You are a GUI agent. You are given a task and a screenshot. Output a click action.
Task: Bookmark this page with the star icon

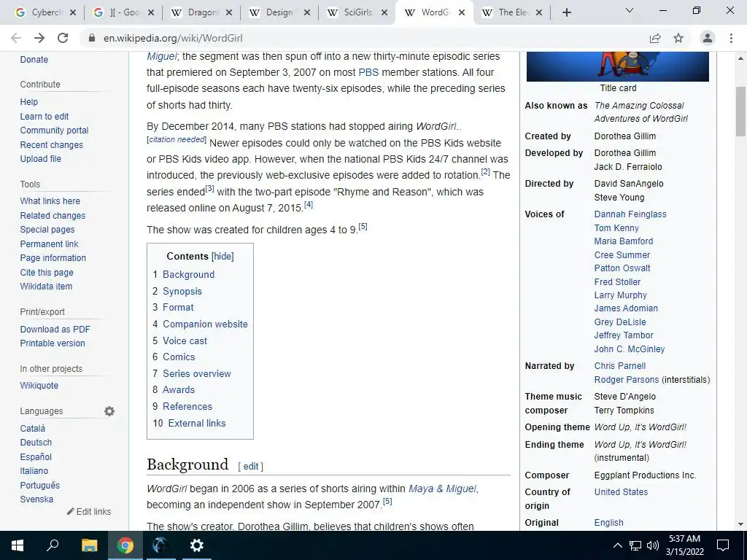(678, 38)
